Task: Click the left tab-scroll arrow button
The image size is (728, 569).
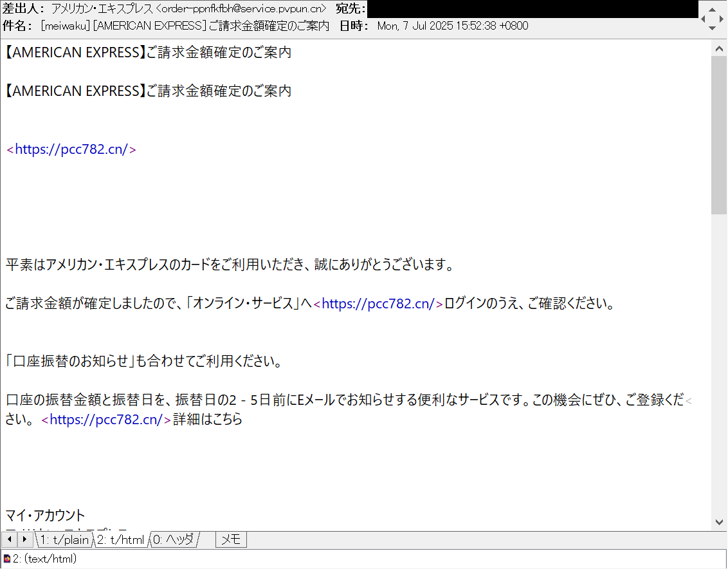Action: coord(10,539)
